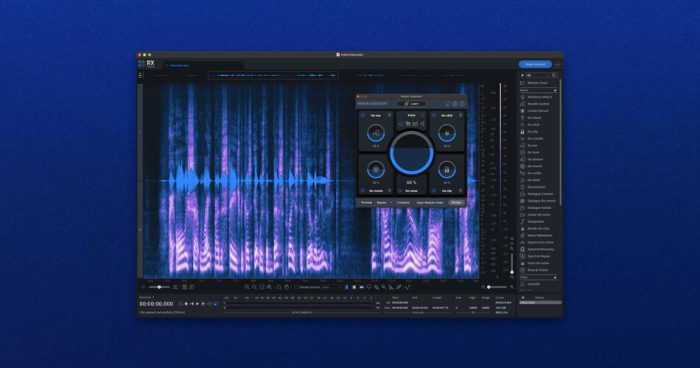Select the hand grab tool
This screenshot has width=700, height=368.
coord(287,287)
